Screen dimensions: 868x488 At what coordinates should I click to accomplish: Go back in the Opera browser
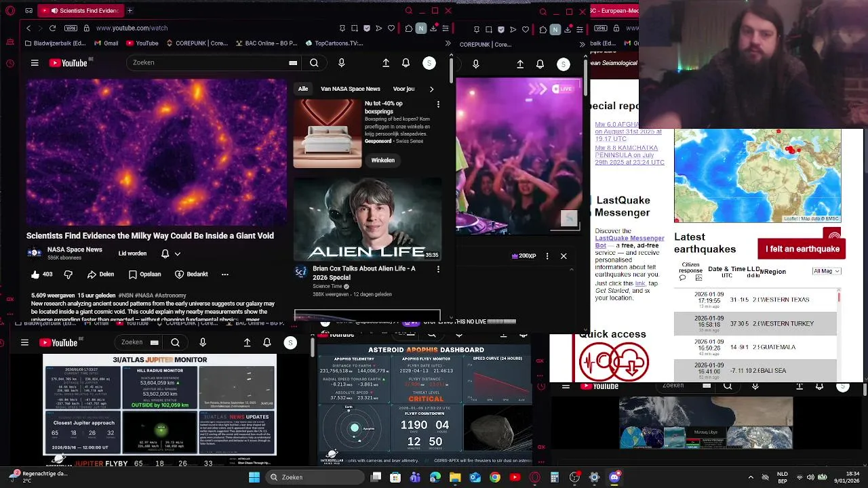click(x=28, y=28)
